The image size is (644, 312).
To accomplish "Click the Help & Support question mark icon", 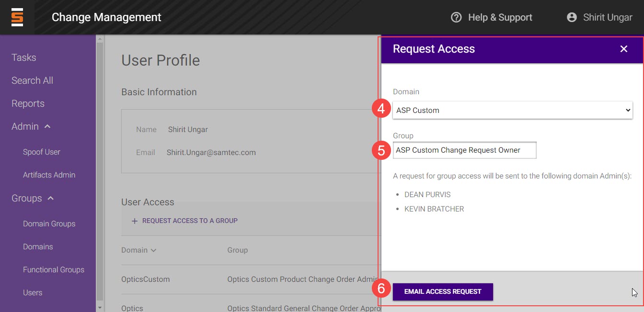I will click(456, 17).
